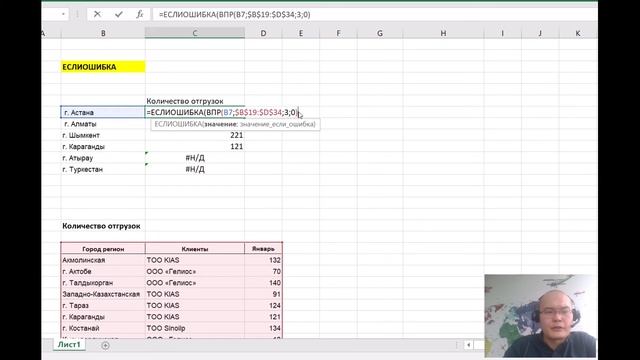Select г. Караганды cell in top list
Screen dimensions: 640x360
(x=103, y=147)
